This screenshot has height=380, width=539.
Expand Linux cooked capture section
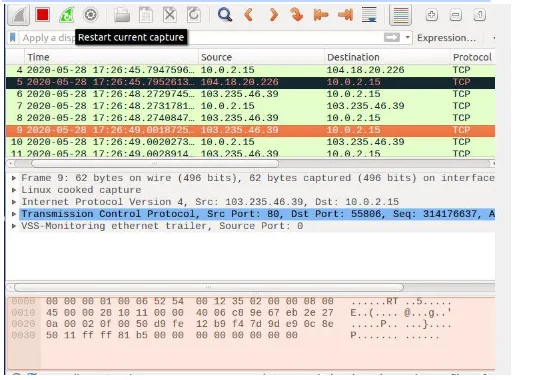point(14,190)
